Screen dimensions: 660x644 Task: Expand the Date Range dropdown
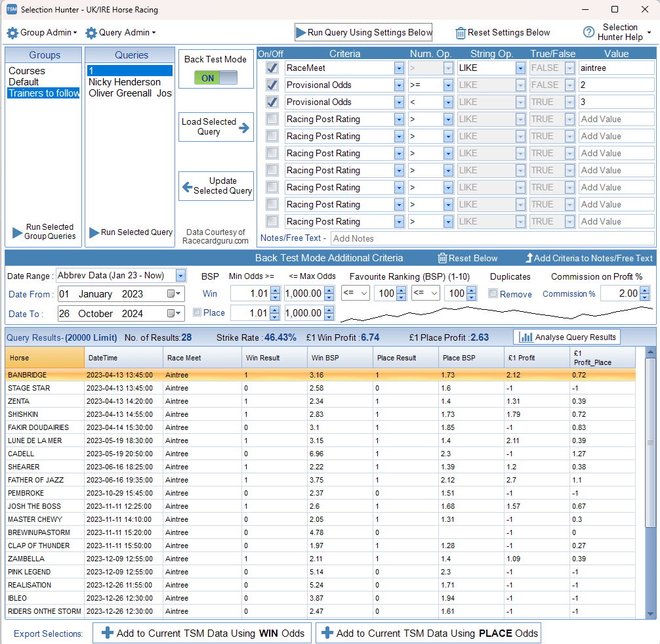180,276
